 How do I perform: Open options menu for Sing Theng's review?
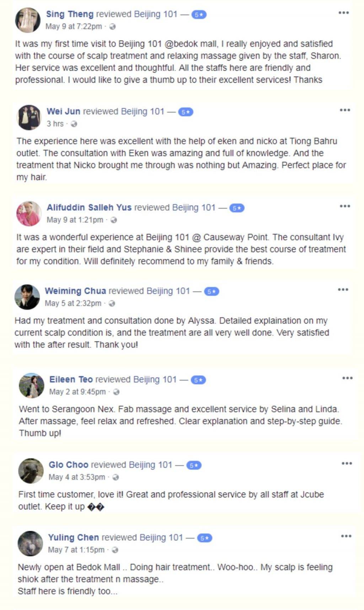click(343, 13)
